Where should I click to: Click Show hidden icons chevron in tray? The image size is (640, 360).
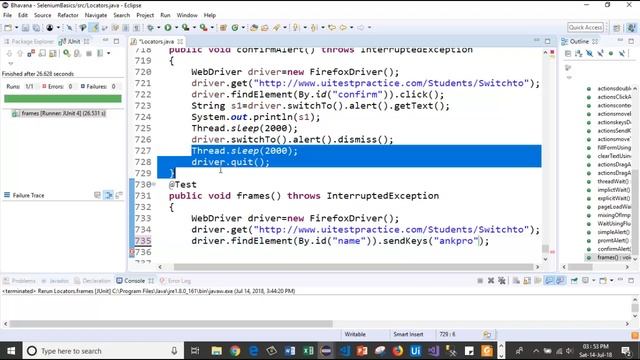tap(536, 351)
